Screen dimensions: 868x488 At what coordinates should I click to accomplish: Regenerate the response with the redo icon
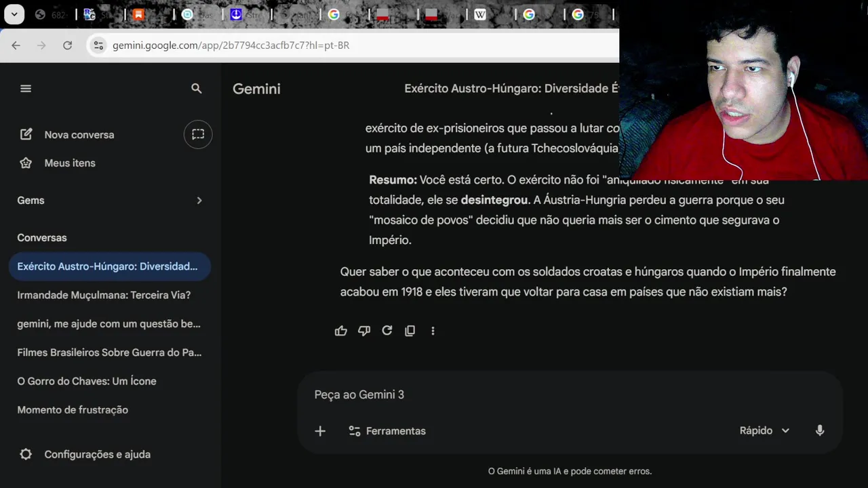(x=387, y=331)
